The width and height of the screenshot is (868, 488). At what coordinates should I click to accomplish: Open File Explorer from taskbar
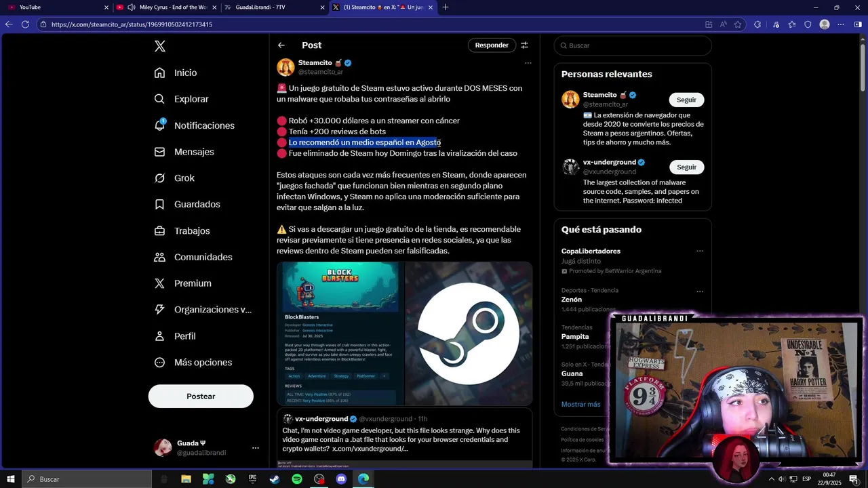(x=186, y=479)
